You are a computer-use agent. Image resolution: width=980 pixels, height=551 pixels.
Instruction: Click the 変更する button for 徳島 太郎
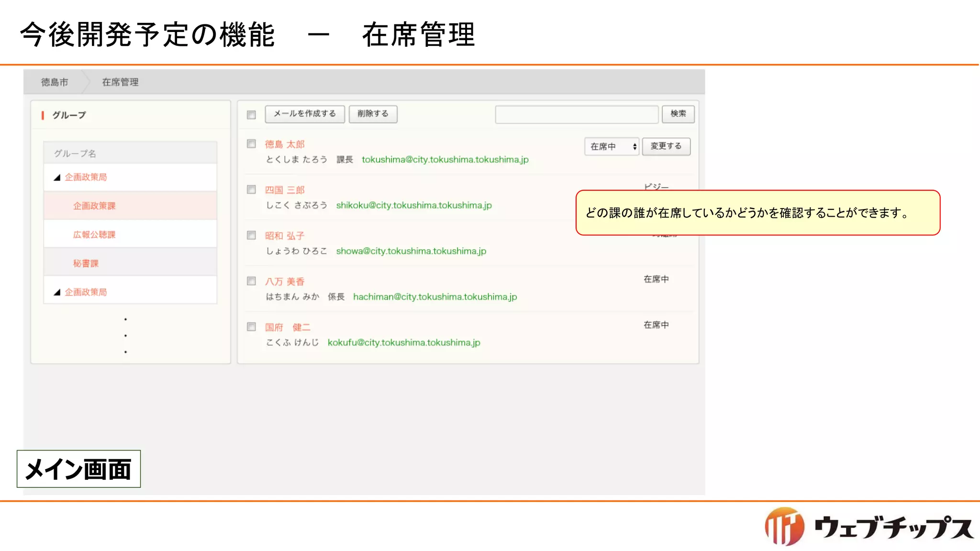point(666,146)
